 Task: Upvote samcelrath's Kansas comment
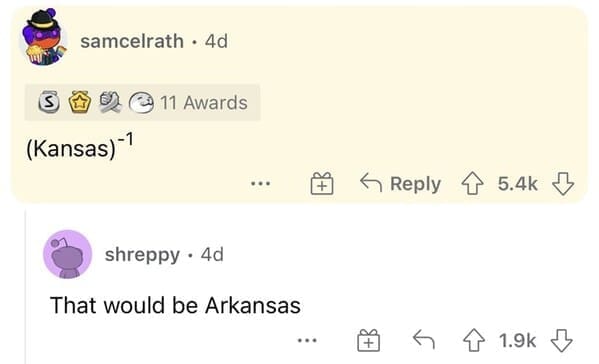(473, 184)
